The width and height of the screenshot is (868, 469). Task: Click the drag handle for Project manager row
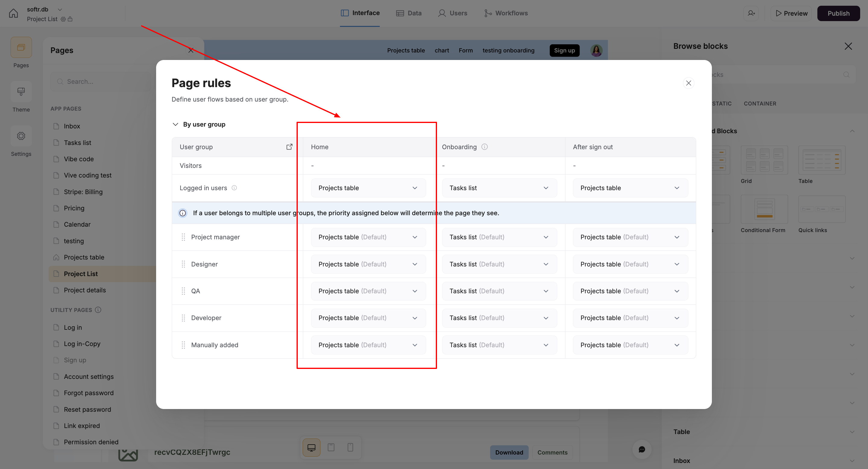(183, 237)
